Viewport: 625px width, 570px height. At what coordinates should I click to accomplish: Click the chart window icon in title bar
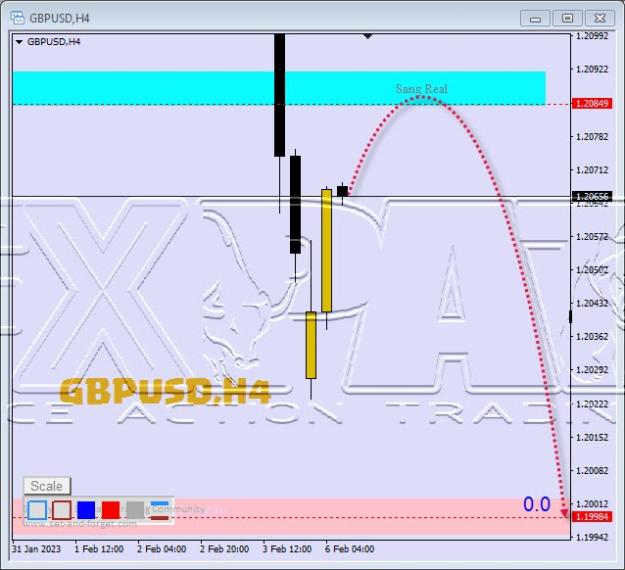tap(18, 18)
